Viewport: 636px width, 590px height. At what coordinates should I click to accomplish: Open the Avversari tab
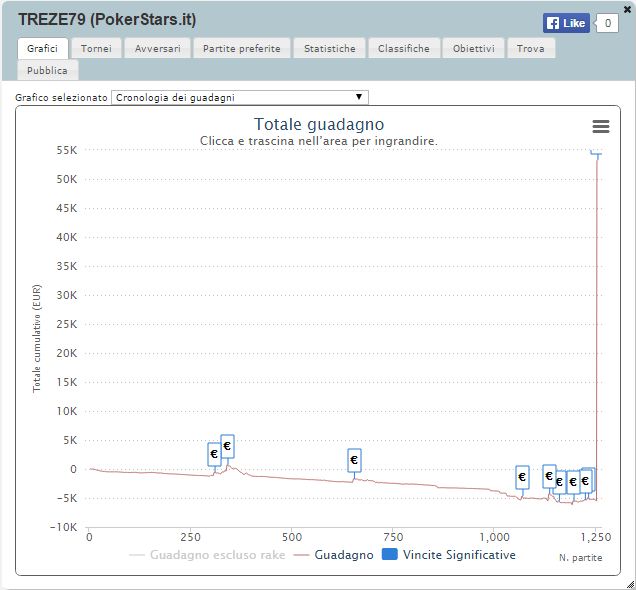coord(157,49)
